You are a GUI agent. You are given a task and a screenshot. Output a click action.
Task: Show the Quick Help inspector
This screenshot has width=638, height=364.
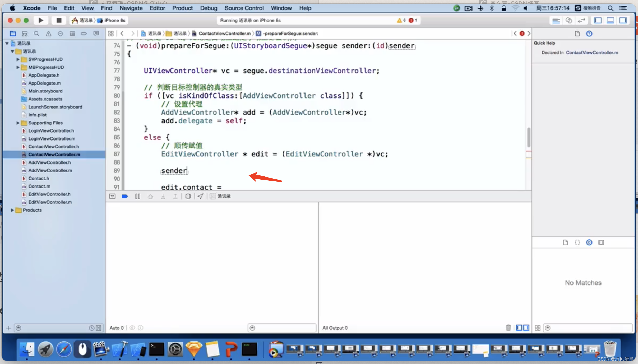(589, 34)
